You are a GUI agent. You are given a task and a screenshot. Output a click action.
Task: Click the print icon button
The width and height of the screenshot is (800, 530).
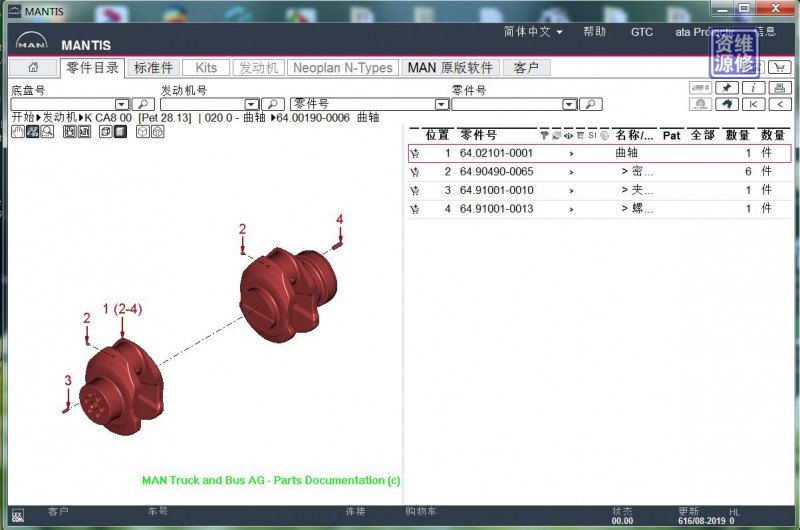(x=779, y=88)
